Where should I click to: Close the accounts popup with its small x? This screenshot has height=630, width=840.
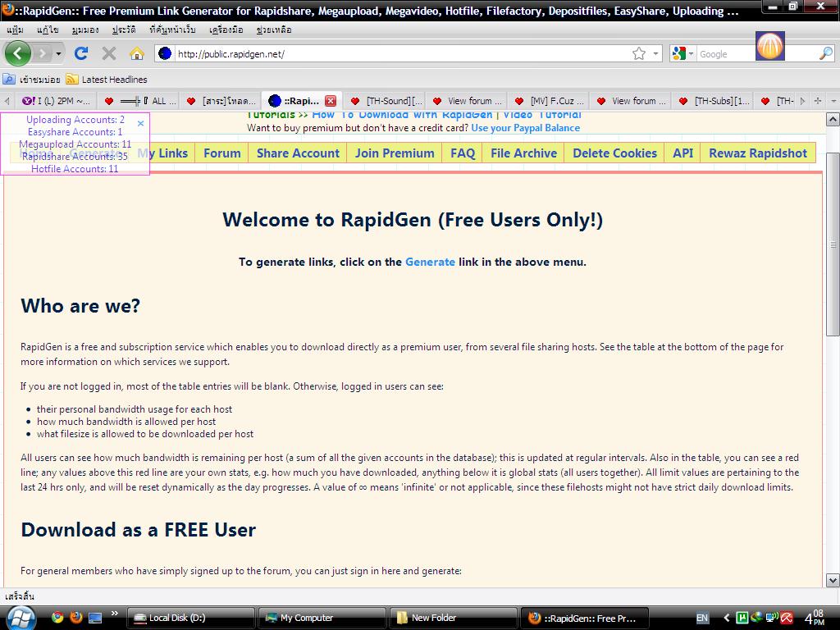click(140, 124)
